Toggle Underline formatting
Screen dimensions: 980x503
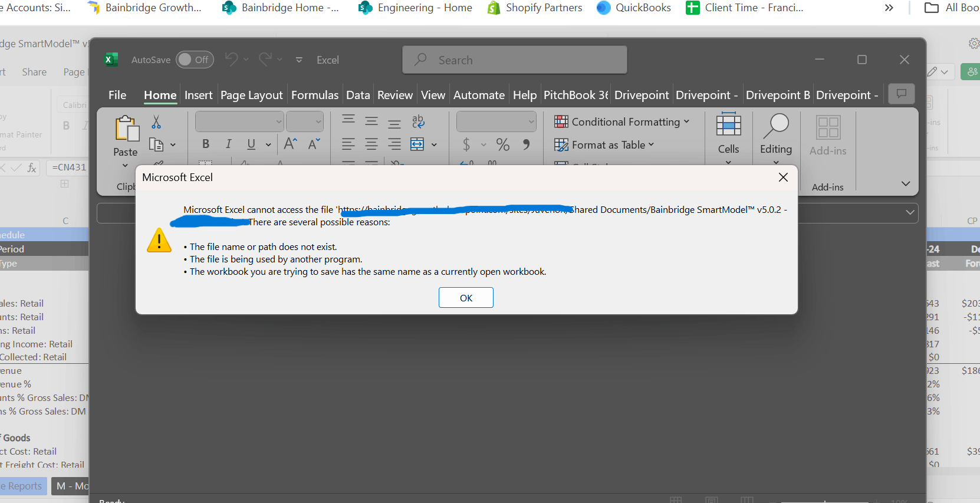click(251, 144)
